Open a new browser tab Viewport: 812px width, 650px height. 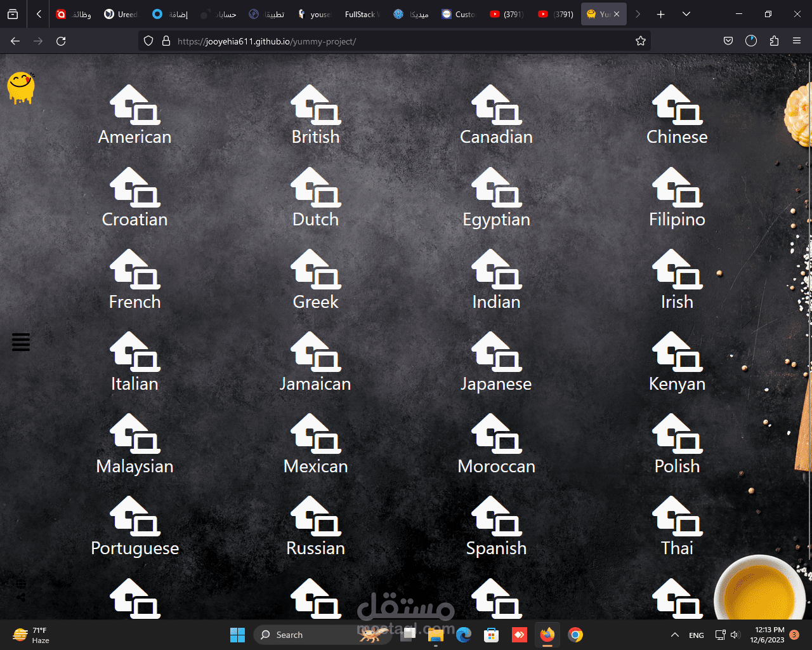(x=660, y=14)
